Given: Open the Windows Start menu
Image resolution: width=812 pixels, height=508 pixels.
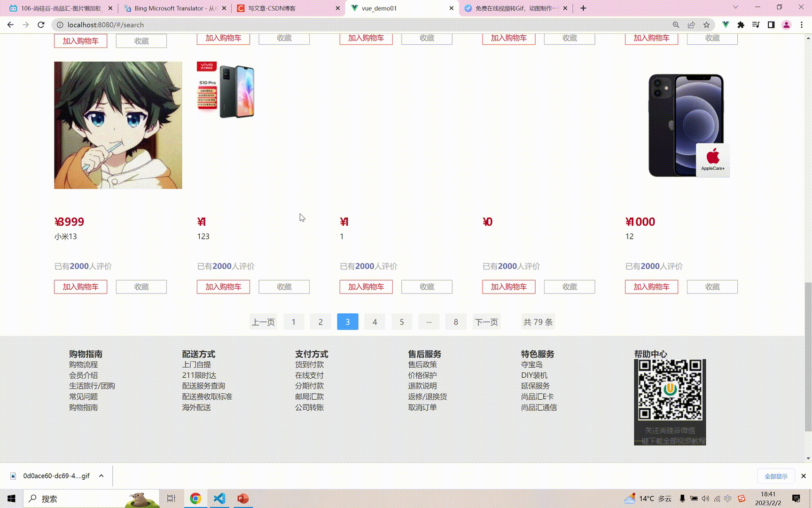Looking at the screenshot, I should pos(11,499).
